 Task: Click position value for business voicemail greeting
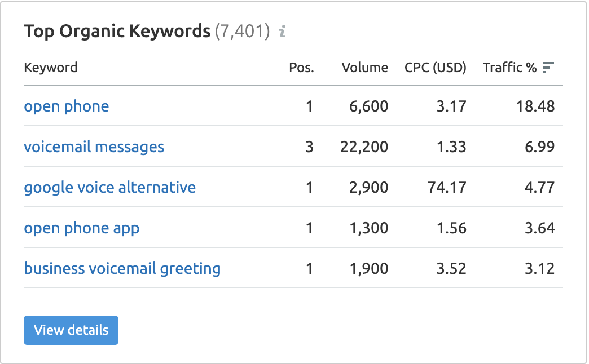310,269
